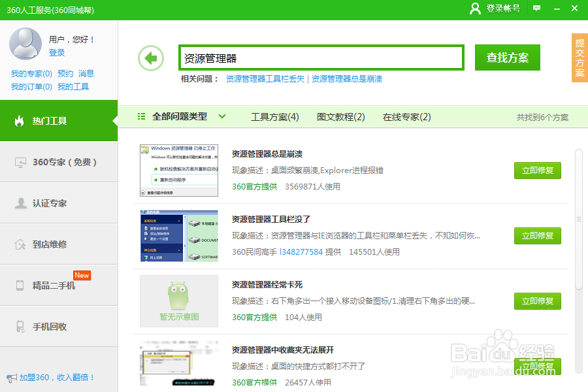This screenshot has width=588, height=392.
Task: Click the results list vertical scrollbar
Action: click(x=579, y=220)
